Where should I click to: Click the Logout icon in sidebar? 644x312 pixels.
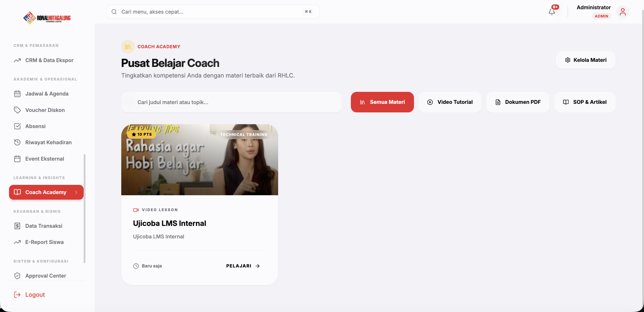[x=17, y=294]
